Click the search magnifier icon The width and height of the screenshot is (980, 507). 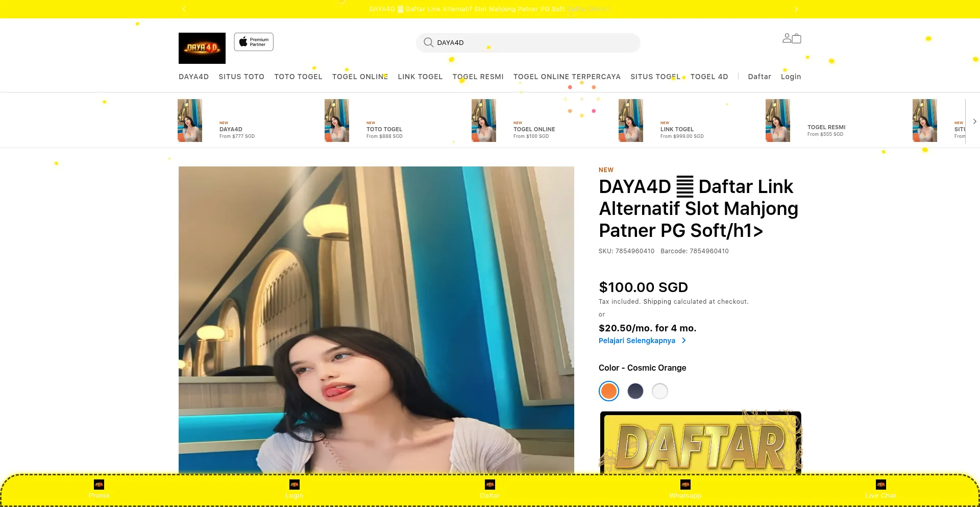point(429,42)
